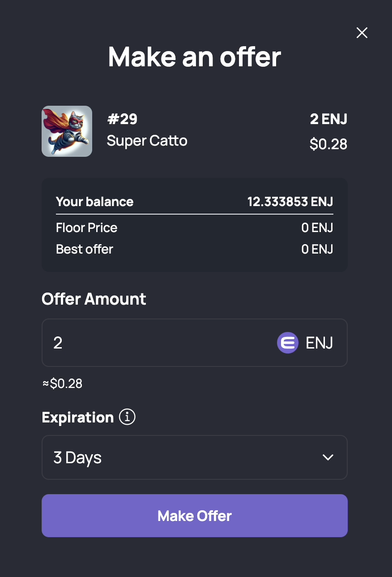
Task: Close the Make an offer dialog
Action: (x=362, y=33)
